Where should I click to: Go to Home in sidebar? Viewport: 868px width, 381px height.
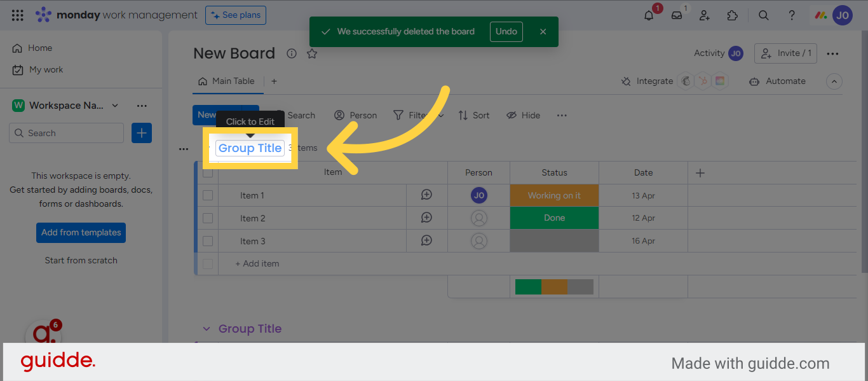tap(33, 48)
